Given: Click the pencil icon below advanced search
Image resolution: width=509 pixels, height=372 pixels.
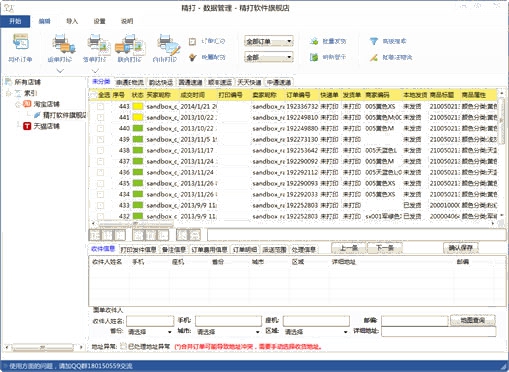Looking at the screenshot, I should point(374,57).
